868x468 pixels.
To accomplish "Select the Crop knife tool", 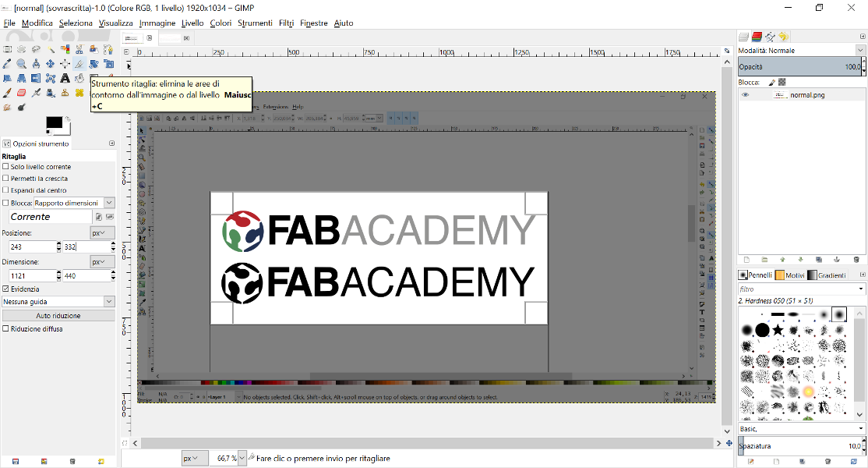I will (x=79, y=64).
